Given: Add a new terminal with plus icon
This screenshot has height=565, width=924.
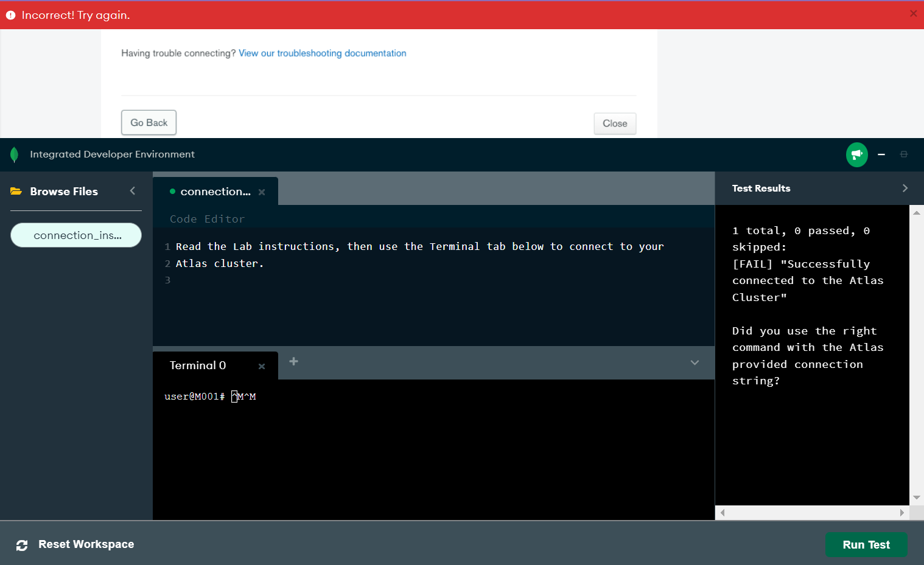Looking at the screenshot, I should [293, 362].
